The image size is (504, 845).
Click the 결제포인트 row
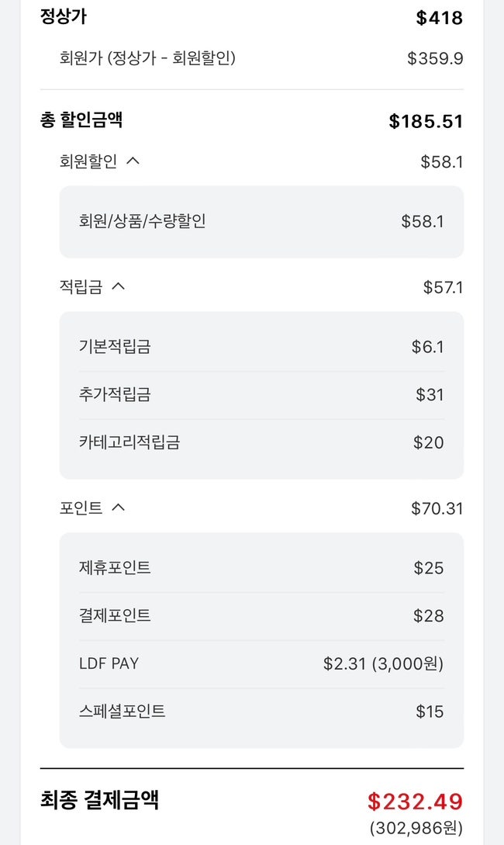coord(261,616)
